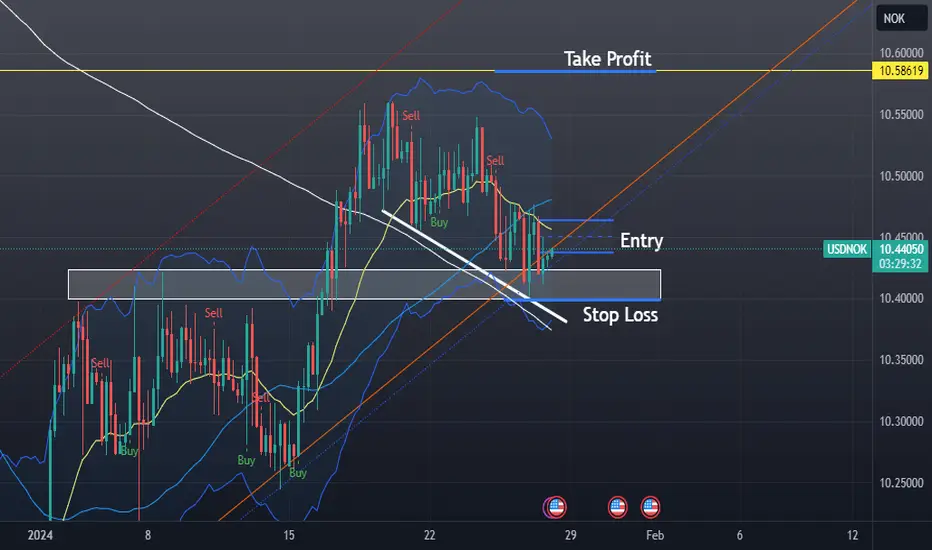Click the Buy signal closest to the 15 date label
The height and width of the screenshot is (550, 932).
click(298, 473)
